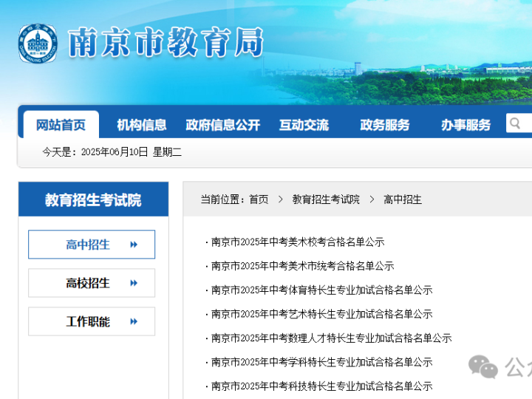Open 学科特长生专业加试合格名单公示 link
Image resolution: width=532 pixels, height=399 pixels.
tap(321, 362)
